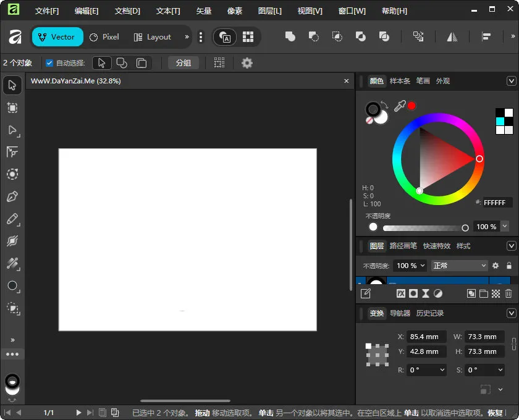Screen dimensions: 519x420
Task: Switch to the Layout persona
Action: [x=152, y=37]
